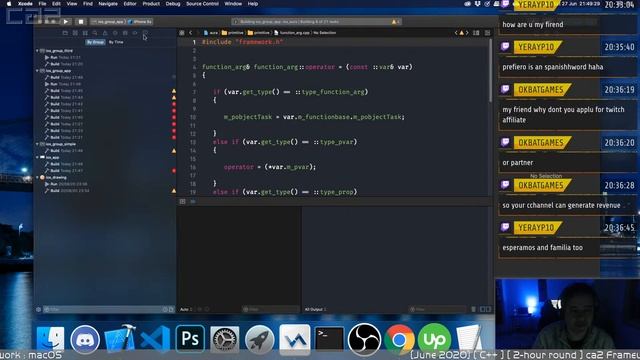Open the Product menu

[151, 4]
